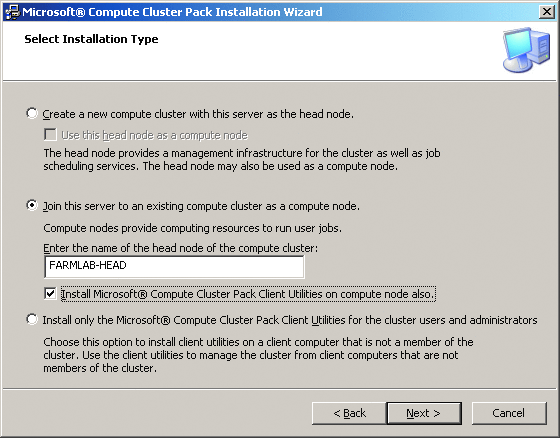Click the 'Compute nodes provide computing resources' description
Image resolution: width=560 pixels, height=438 pixels.
[192, 228]
